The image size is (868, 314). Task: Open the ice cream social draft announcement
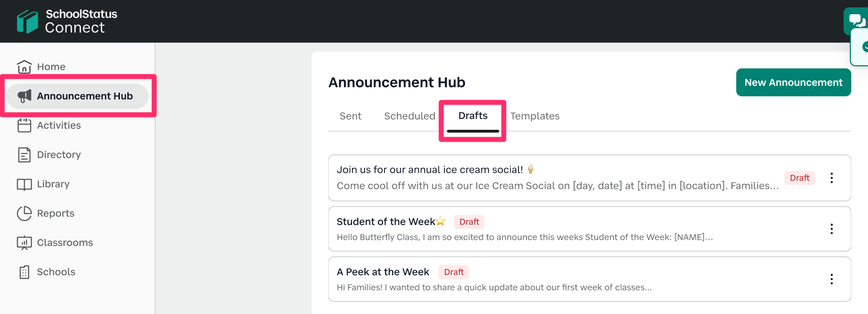point(429,170)
